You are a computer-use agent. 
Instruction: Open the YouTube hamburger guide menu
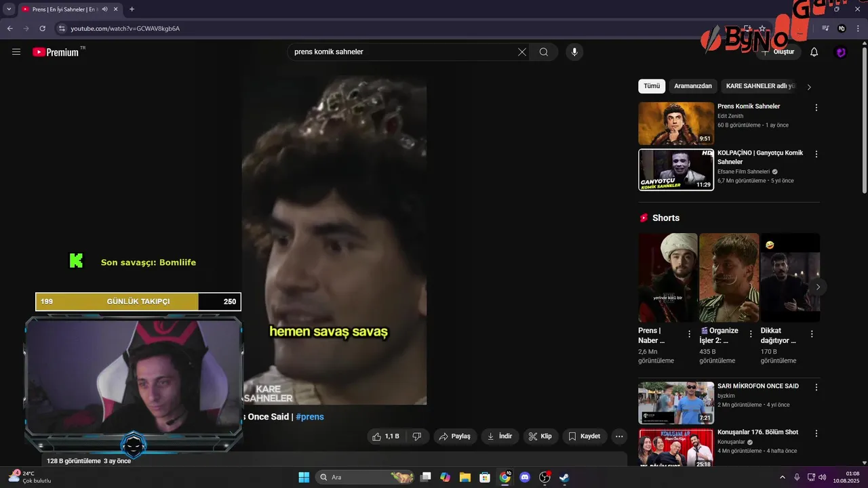pos(16,52)
